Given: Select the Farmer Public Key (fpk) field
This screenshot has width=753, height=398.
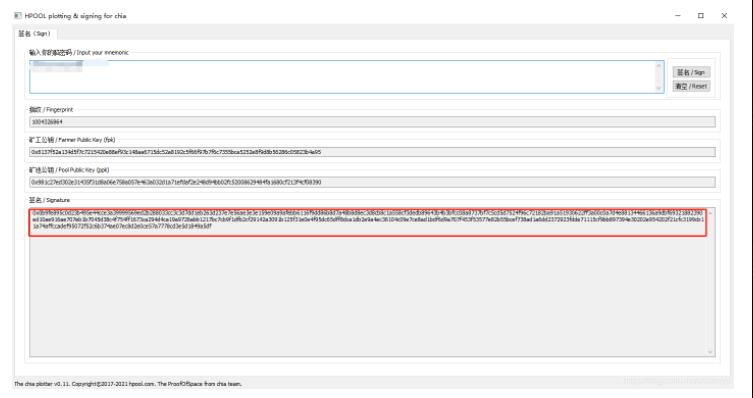Looking at the screenshot, I should coord(372,152).
